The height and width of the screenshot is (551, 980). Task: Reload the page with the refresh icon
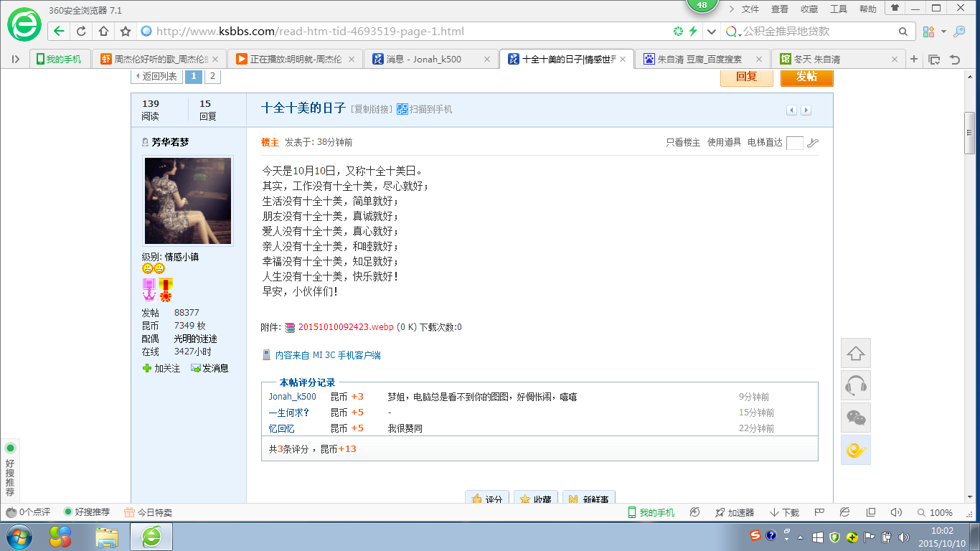(81, 32)
